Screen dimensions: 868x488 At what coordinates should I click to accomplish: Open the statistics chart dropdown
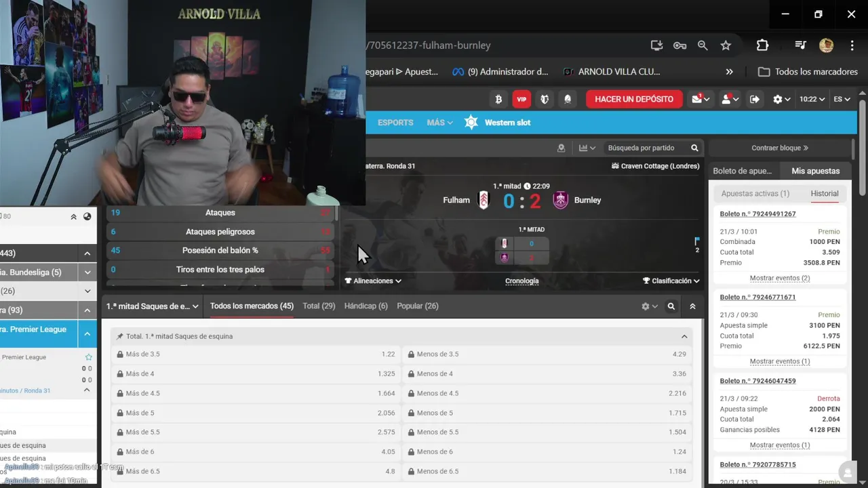(x=587, y=148)
